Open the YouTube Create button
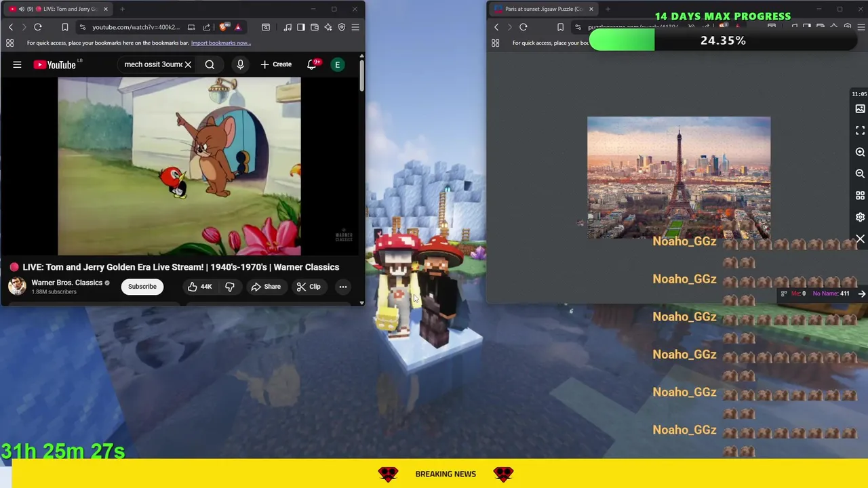 pos(276,64)
